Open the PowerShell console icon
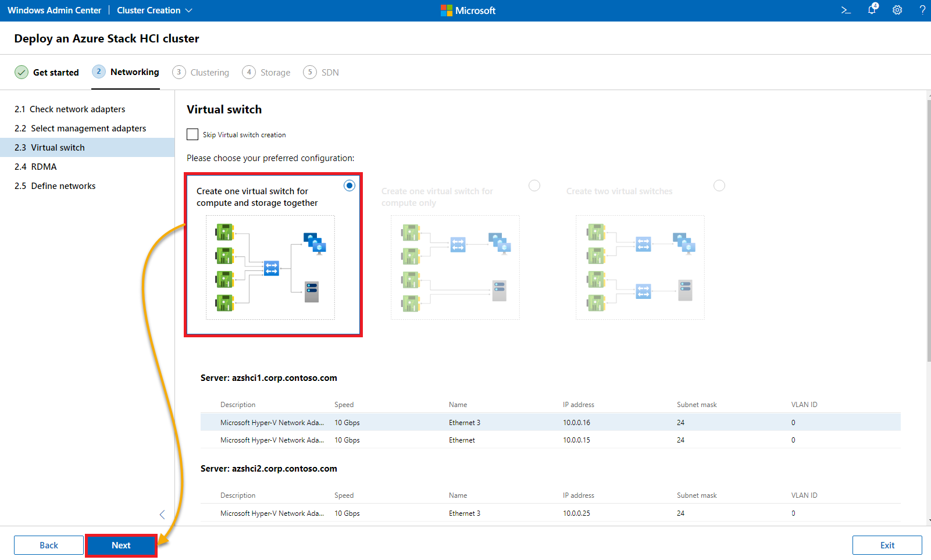Screen dimensions: 931x560 click(x=846, y=10)
